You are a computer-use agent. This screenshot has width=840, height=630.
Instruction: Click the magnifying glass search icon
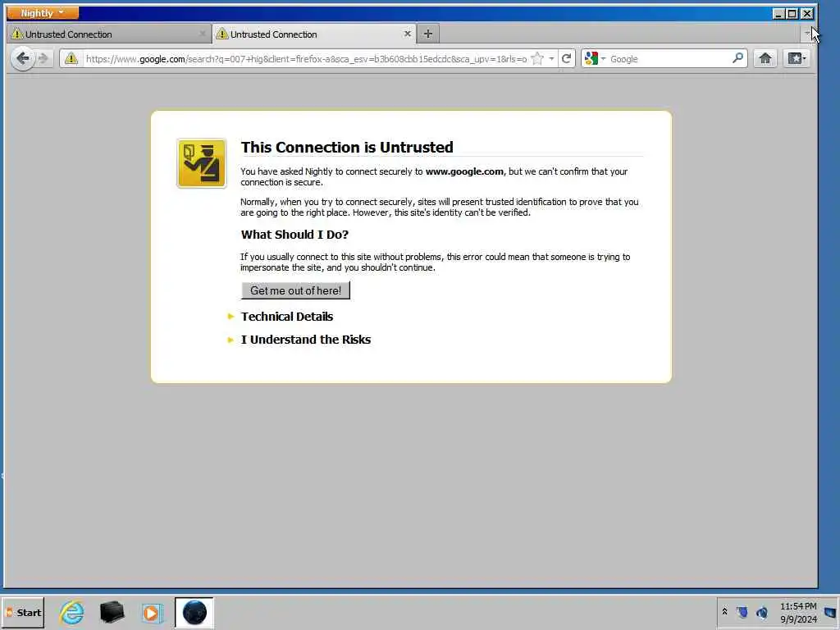pyautogui.click(x=737, y=58)
